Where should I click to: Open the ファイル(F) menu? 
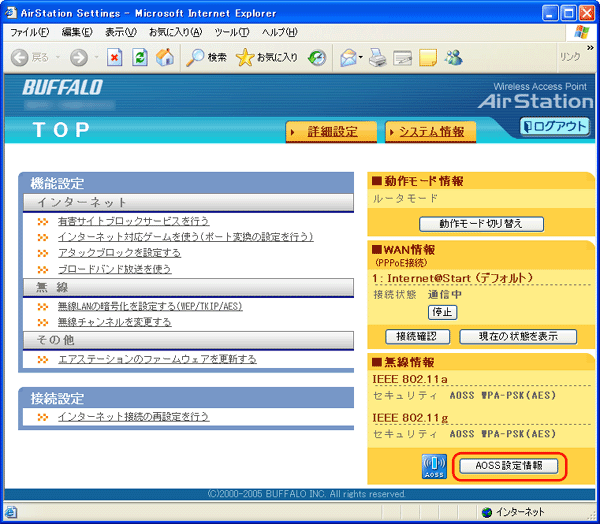click(x=29, y=33)
